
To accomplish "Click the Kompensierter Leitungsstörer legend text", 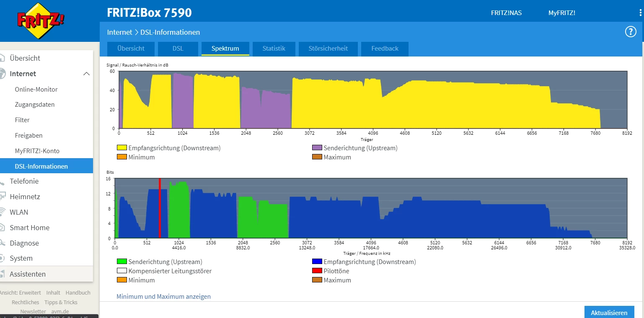I will [x=170, y=271].
